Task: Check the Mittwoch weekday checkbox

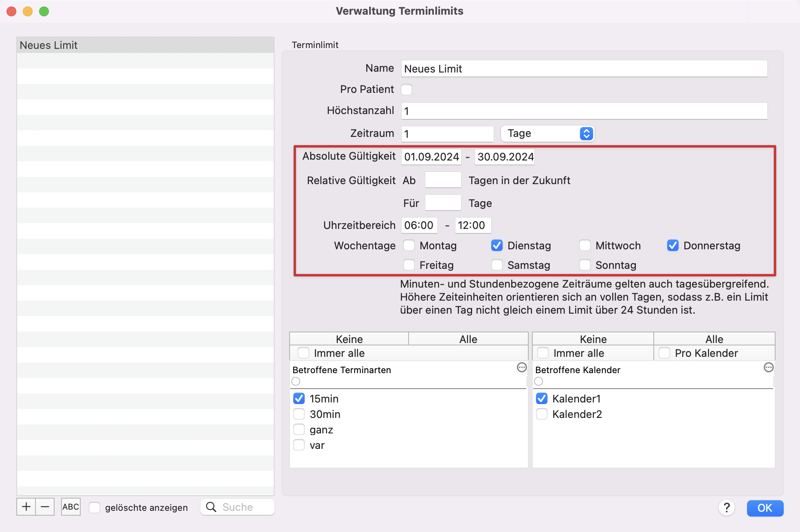Action: coord(585,245)
